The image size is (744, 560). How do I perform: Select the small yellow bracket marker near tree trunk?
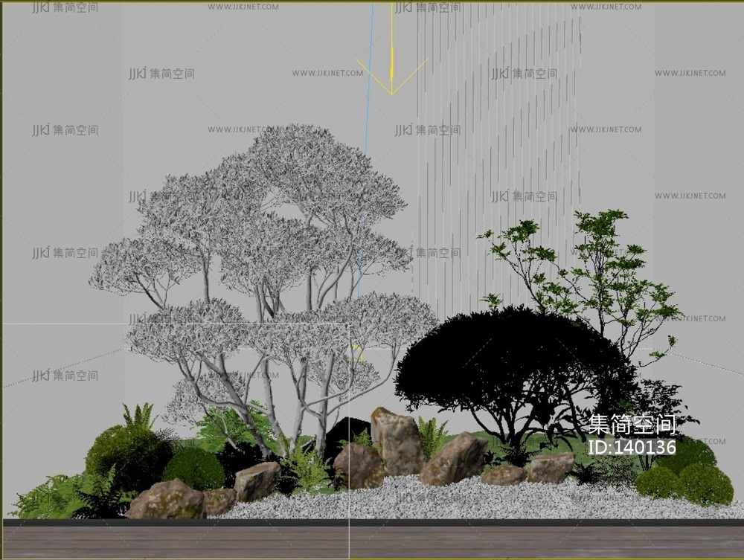pos(358,353)
